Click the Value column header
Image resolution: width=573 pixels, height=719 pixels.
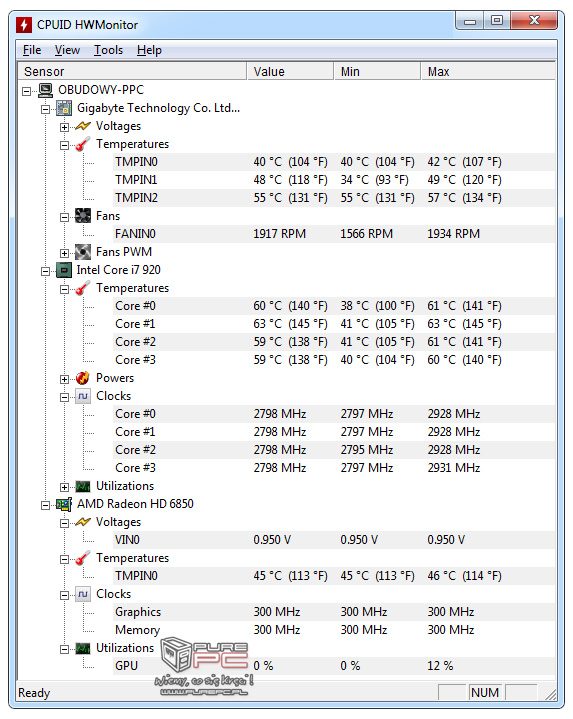pyautogui.click(x=290, y=72)
